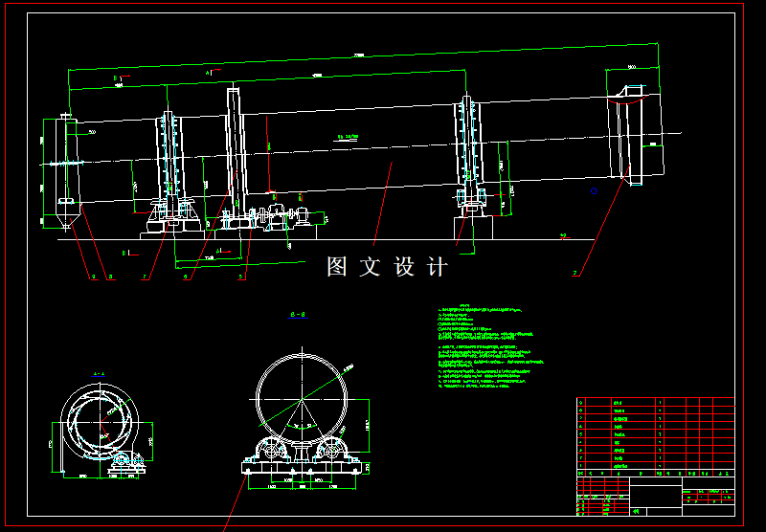This screenshot has width=766, height=532.
Task: Select the motor in the drive assembly
Action: coord(302,216)
